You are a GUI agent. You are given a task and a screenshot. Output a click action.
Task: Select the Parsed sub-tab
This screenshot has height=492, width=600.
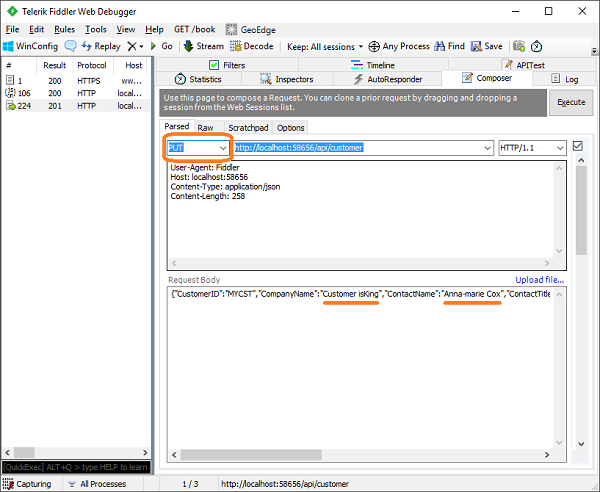click(x=177, y=126)
